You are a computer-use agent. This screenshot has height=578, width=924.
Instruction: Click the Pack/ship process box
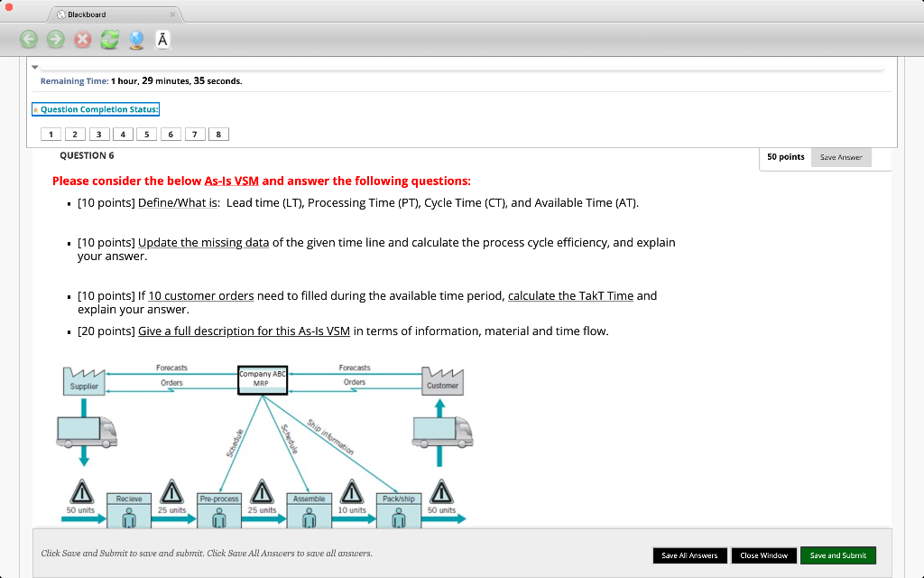coord(399,510)
